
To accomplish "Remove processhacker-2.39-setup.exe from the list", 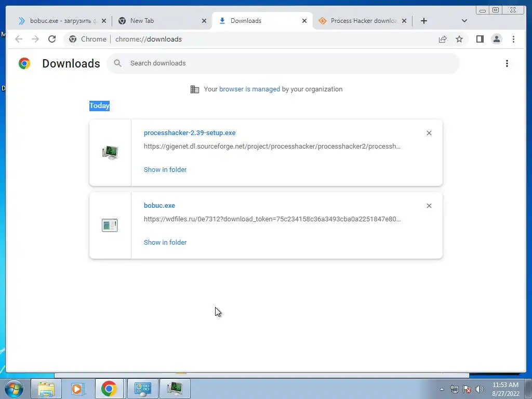I will coord(429,133).
